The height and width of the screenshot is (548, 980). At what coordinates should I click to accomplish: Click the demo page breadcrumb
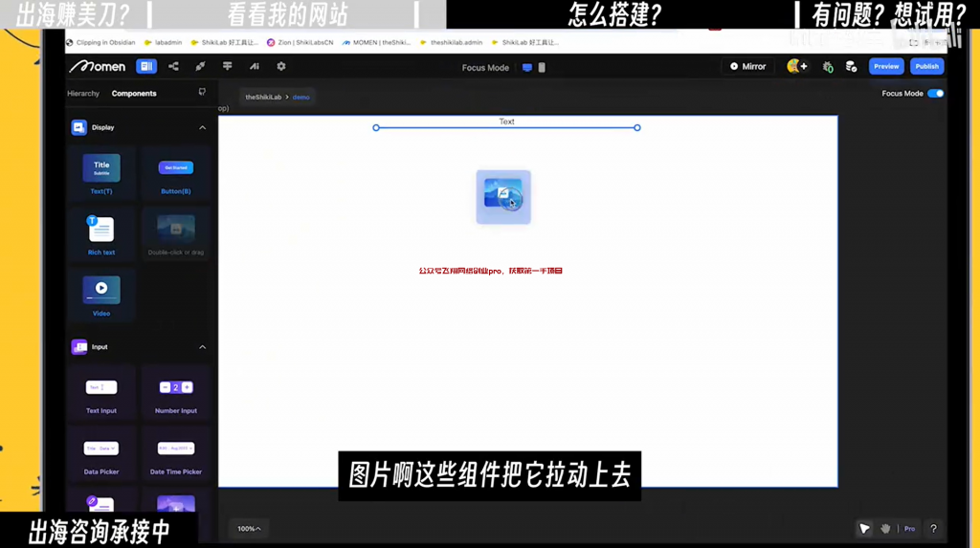click(x=301, y=97)
